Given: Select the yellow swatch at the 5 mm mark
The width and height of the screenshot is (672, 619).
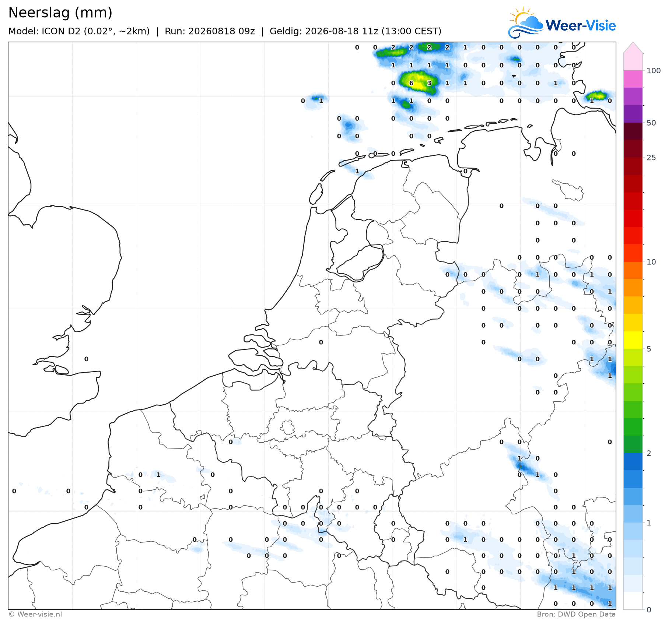Looking at the screenshot, I should (x=633, y=340).
